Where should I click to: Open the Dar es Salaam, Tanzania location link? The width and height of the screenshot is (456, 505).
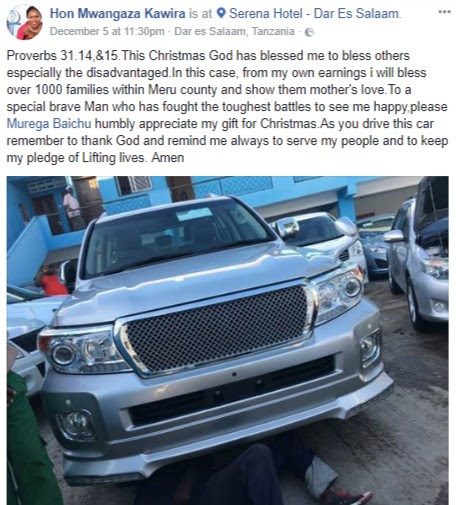[234, 31]
